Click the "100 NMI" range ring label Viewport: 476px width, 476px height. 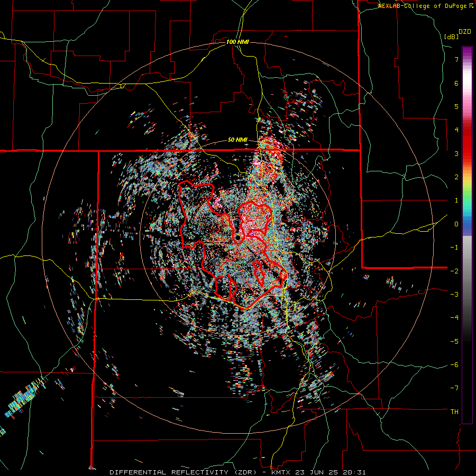237,42
